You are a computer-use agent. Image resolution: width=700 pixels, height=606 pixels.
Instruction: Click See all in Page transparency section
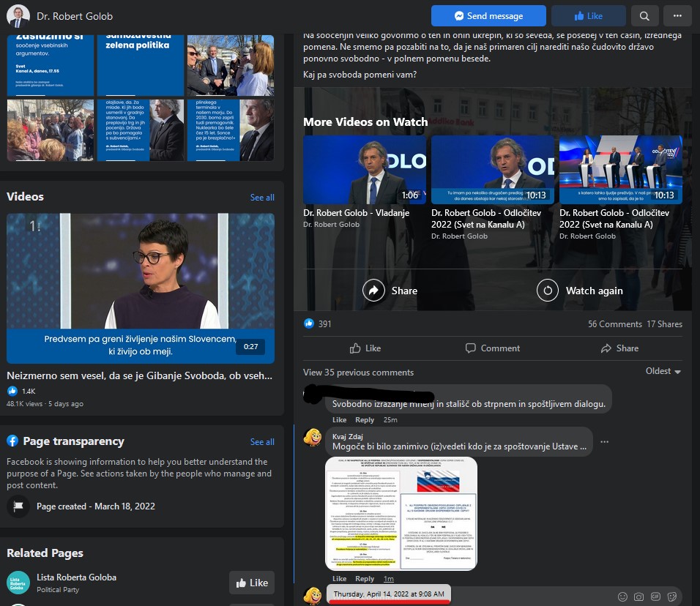[262, 442]
